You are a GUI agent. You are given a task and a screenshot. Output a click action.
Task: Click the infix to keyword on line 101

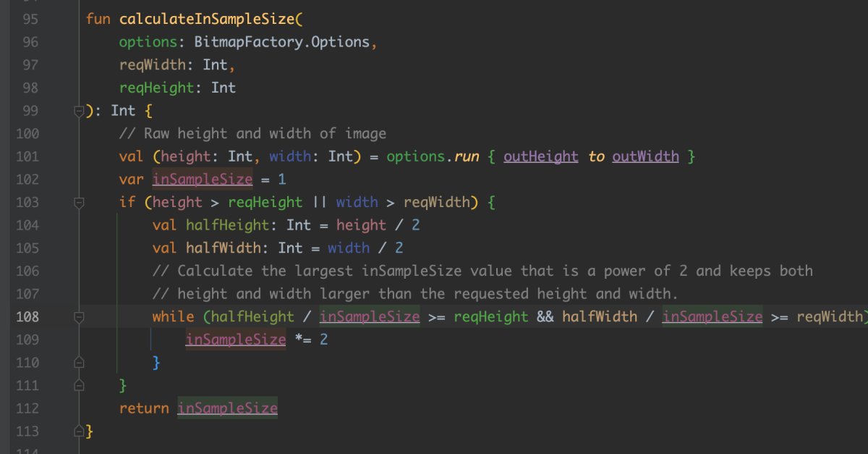pos(596,156)
